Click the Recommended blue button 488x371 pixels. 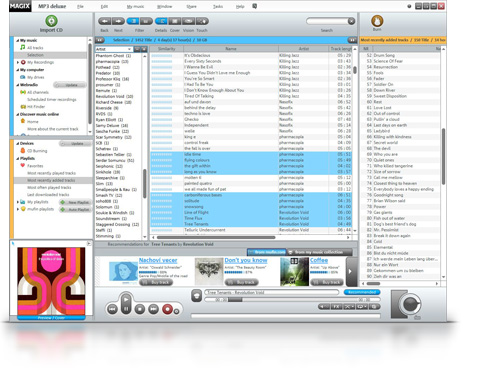[362, 292]
